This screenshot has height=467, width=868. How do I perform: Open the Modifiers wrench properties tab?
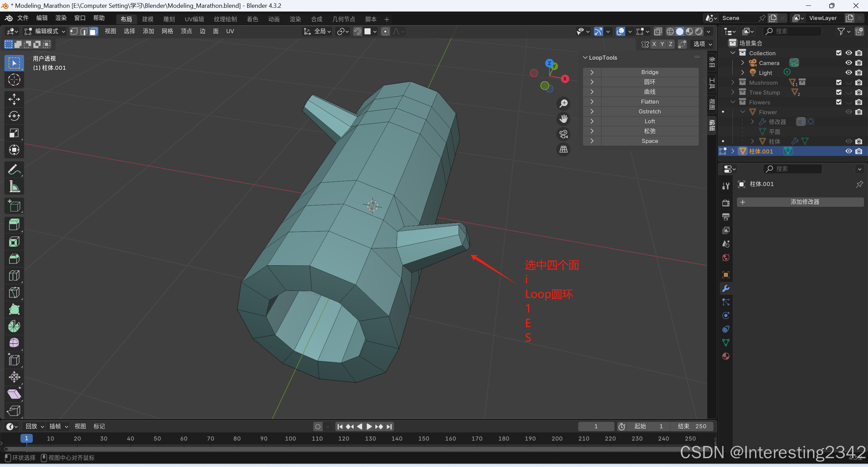tap(726, 288)
